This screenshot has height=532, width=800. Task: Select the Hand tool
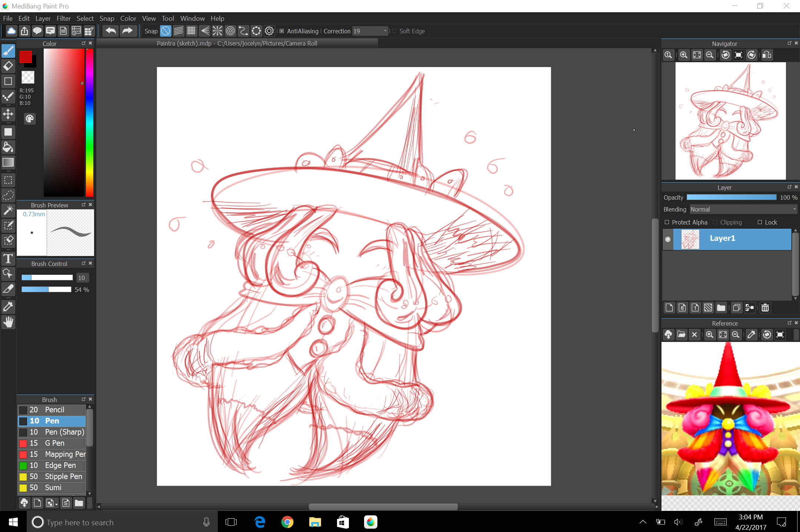[8, 322]
